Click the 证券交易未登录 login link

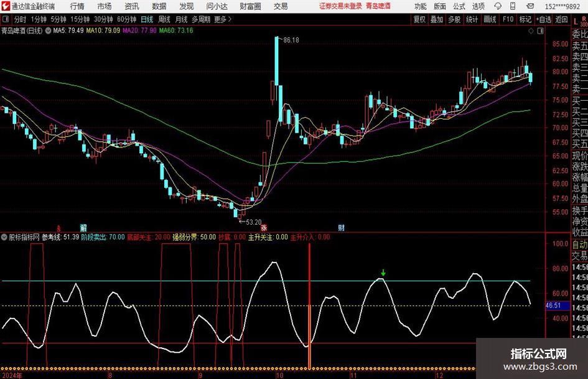point(340,6)
